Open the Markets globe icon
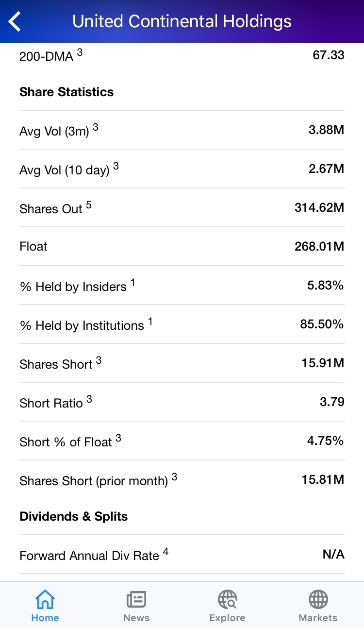Image resolution: width=364 pixels, height=628 pixels. click(x=318, y=599)
